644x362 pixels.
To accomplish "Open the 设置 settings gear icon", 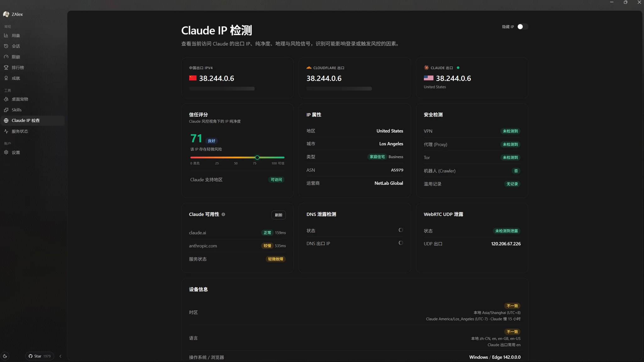I will (6, 152).
